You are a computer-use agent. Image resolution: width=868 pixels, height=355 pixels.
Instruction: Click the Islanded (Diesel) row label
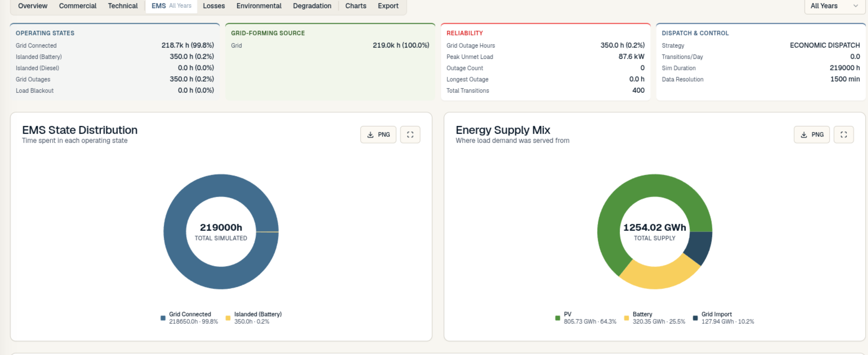click(x=37, y=68)
